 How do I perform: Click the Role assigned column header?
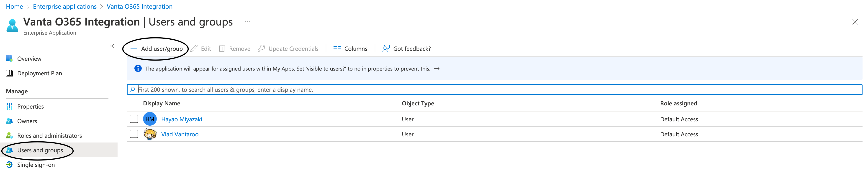point(679,103)
